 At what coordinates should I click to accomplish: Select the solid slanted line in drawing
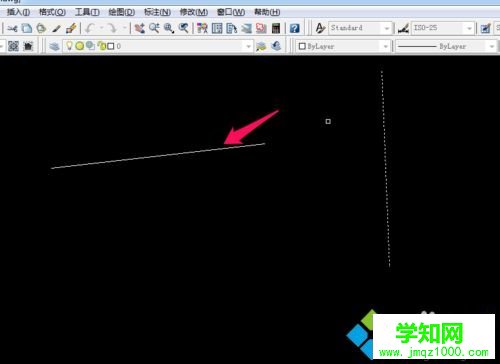158,156
